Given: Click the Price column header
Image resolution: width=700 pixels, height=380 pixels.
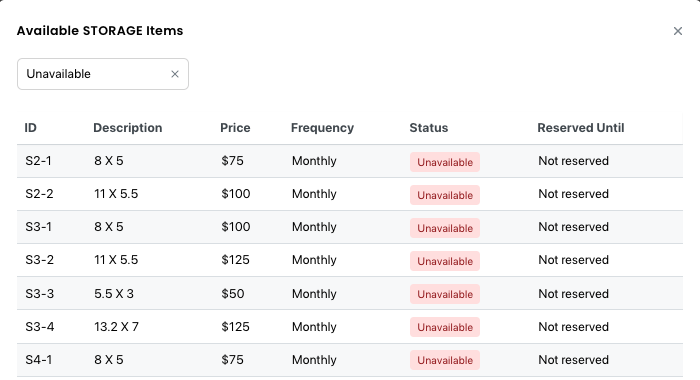Looking at the screenshot, I should pyautogui.click(x=235, y=128).
